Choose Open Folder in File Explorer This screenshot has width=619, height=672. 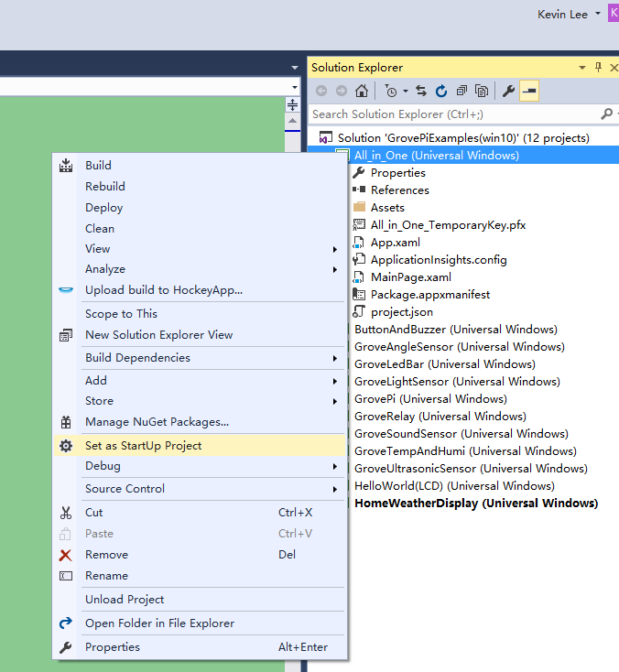pos(200,623)
